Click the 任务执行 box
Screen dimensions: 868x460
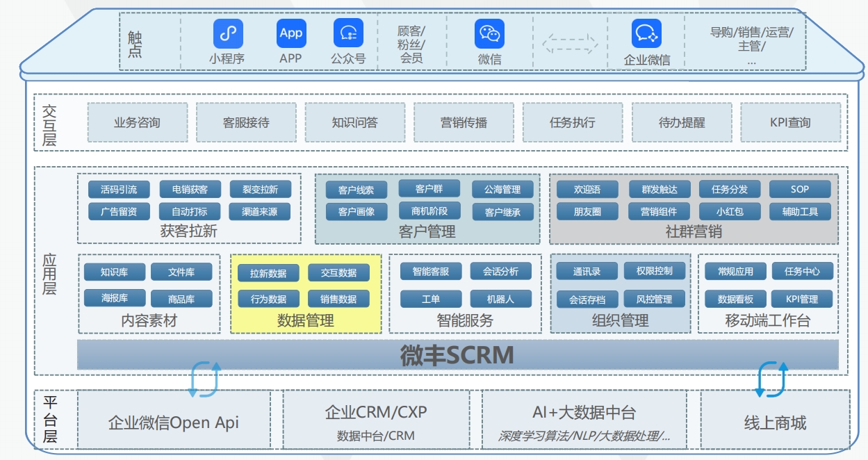(573, 122)
